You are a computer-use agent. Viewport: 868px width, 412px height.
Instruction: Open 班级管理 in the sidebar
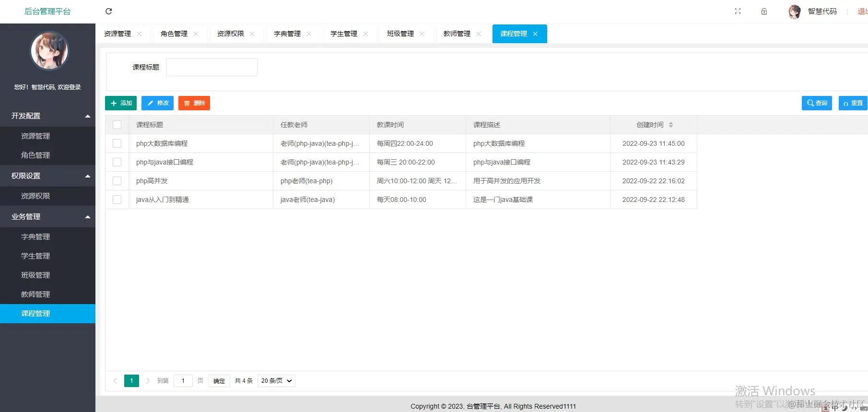48,275
